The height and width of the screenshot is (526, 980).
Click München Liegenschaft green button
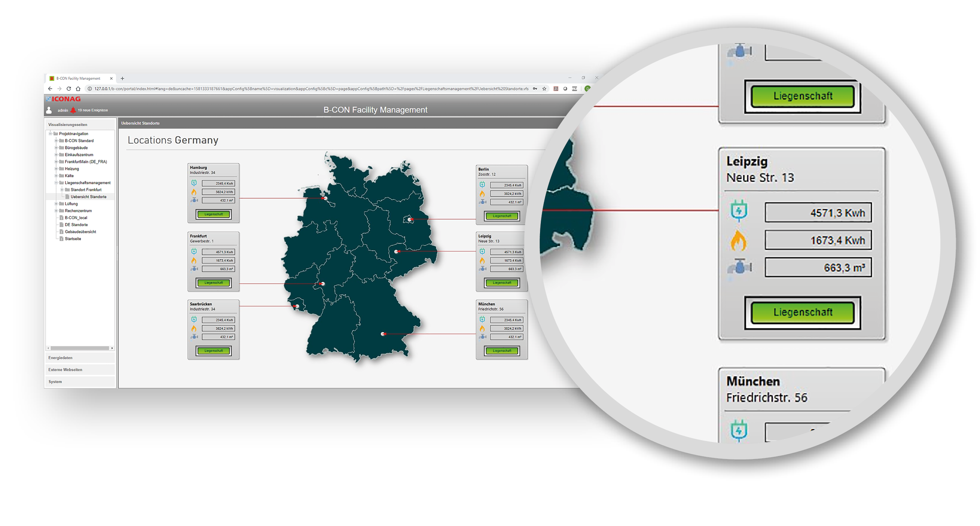click(x=502, y=350)
